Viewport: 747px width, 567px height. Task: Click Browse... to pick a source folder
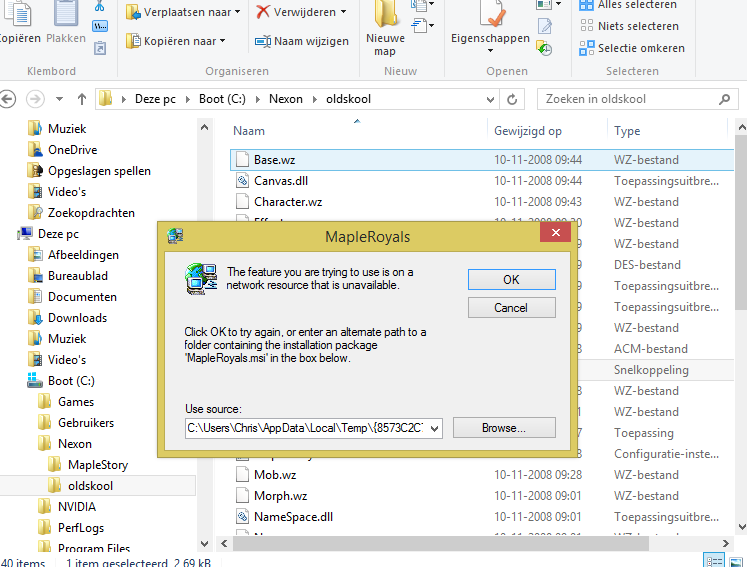(x=504, y=428)
